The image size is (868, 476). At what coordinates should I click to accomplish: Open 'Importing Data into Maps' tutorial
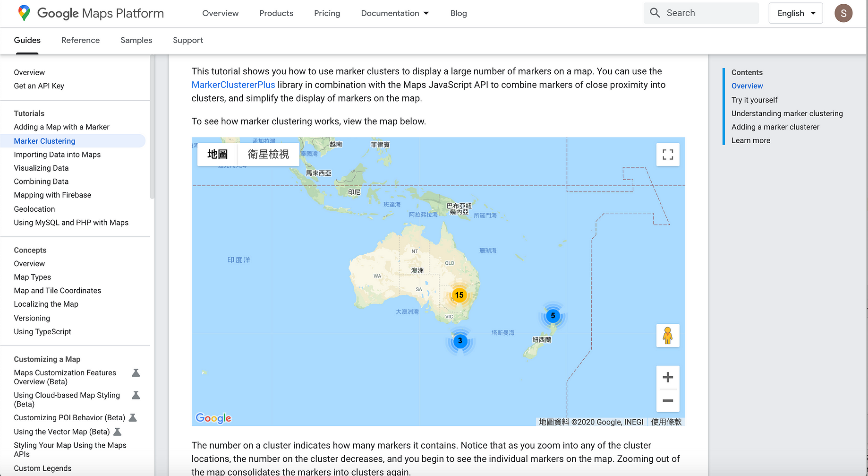pos(57,155)
